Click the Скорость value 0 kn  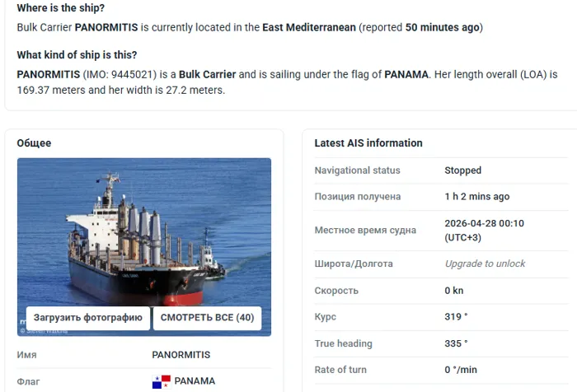(x=453, y=291)
